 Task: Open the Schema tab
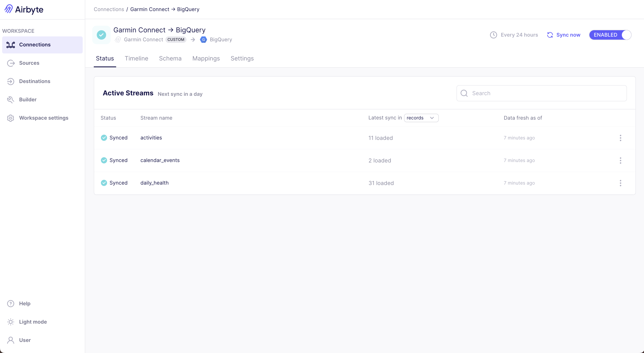[x=170, y=59]
